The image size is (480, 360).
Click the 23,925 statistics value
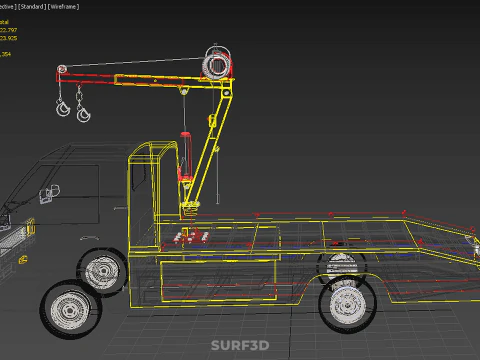pos(8,38)
